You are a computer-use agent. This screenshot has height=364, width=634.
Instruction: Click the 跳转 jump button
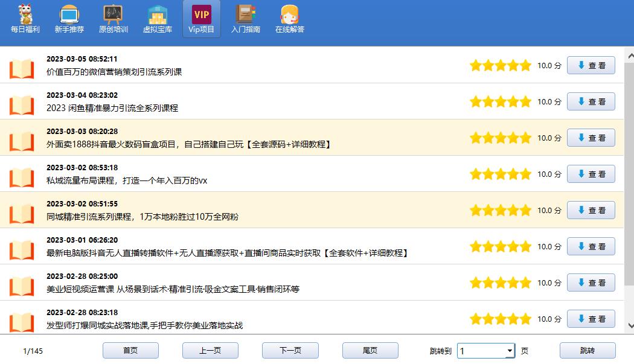[588, 351]
